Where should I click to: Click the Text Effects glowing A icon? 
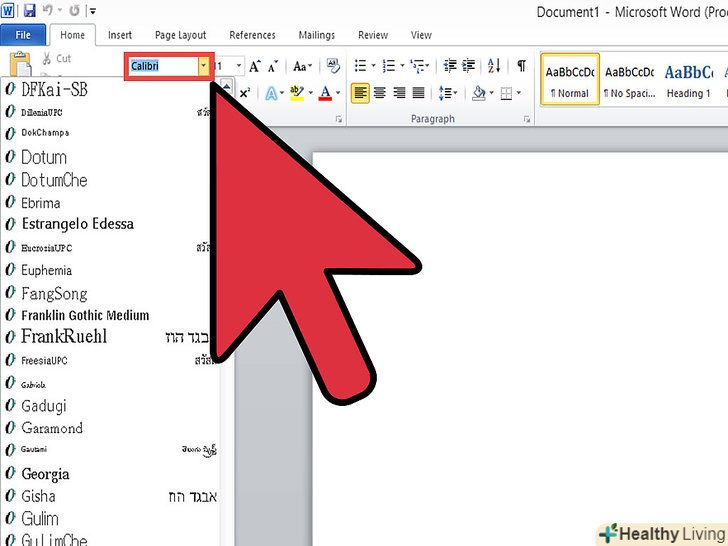click(x=271, y=93)
